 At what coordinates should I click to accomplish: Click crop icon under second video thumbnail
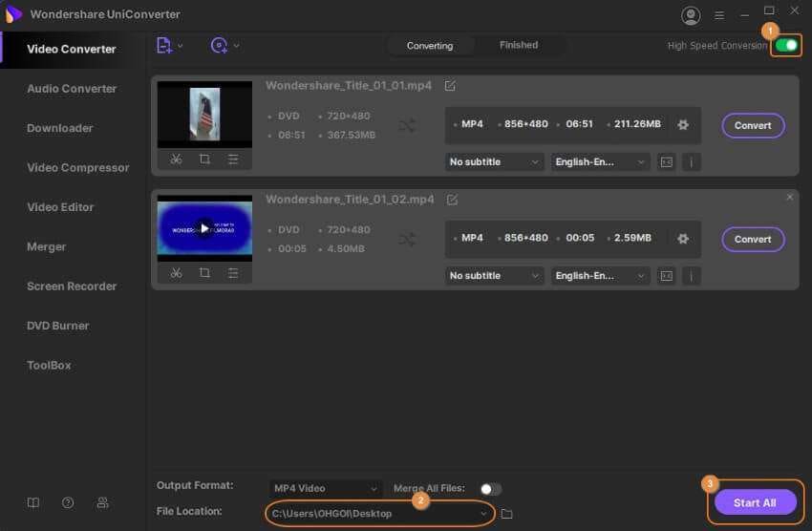click(x=204, y=273)
